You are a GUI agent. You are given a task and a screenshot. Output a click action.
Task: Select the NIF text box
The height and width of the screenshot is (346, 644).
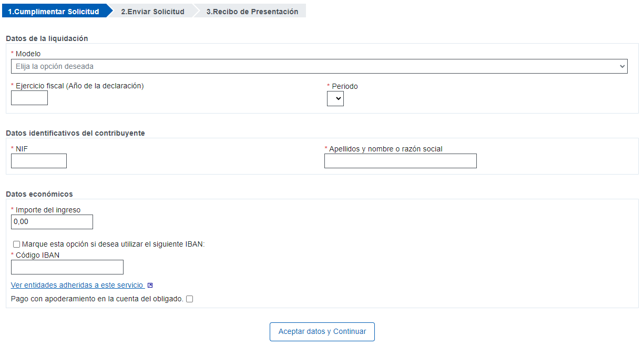pos(39,161)
